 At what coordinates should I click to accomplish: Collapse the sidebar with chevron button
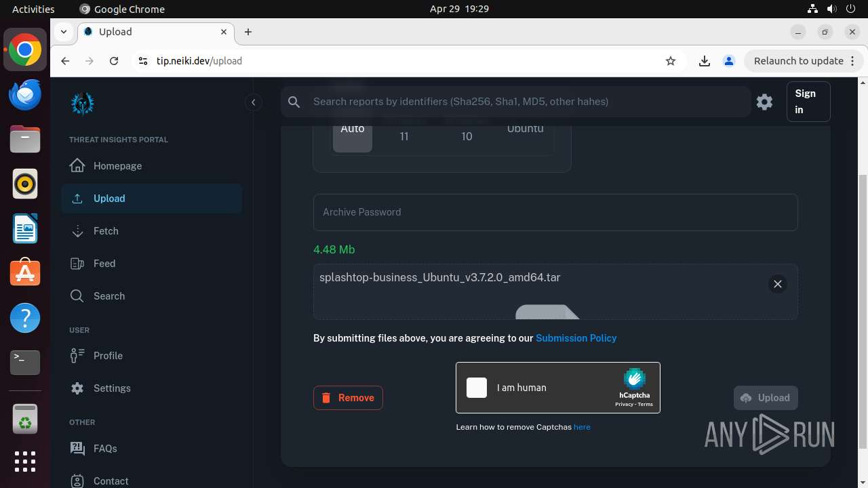(x=253, y=102)
